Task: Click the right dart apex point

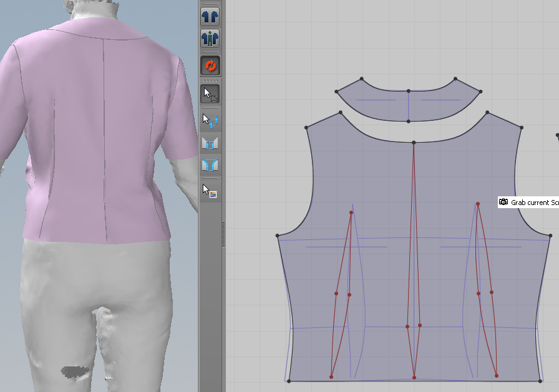Action: 478,204
